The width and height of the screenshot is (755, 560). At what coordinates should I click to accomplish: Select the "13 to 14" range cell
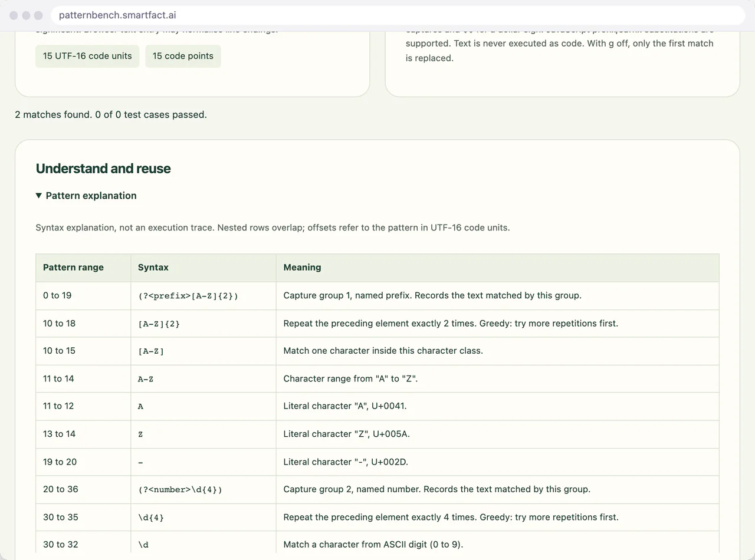(83, 434)
